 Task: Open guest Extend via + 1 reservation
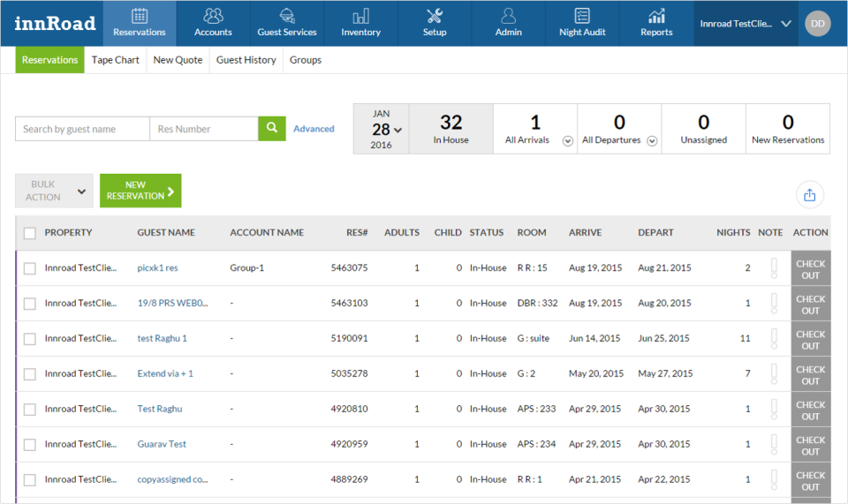point(165,373)
